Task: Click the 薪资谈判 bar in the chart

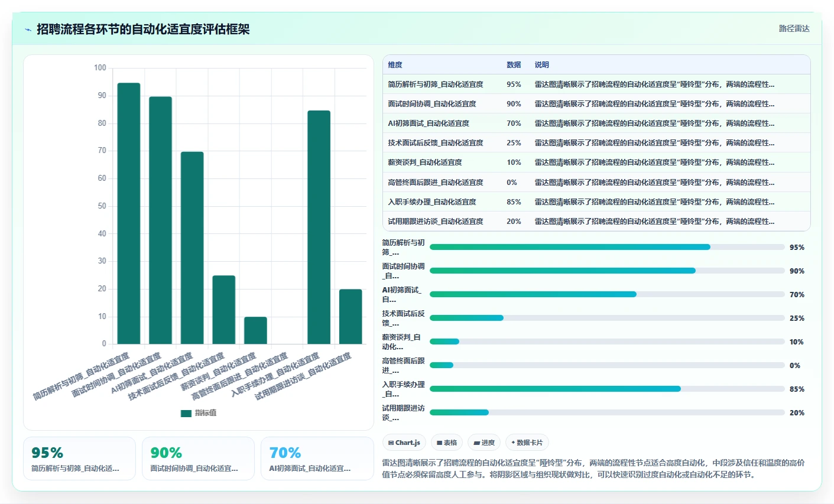Action: pos(255,330)
